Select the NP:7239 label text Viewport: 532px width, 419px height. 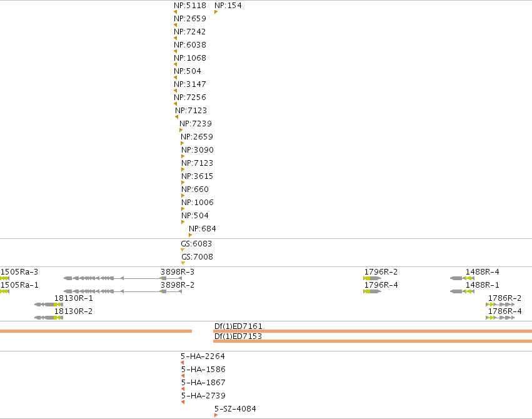tap(196, 124)
